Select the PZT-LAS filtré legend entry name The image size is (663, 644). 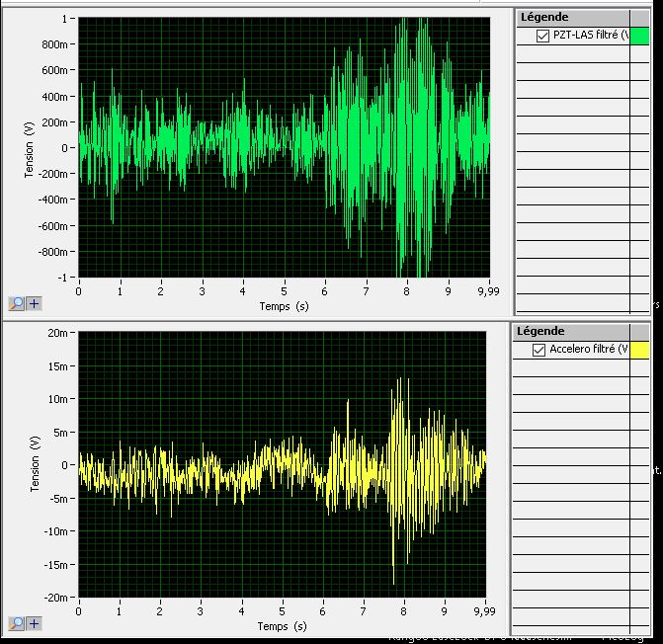[x=591, y=36]
